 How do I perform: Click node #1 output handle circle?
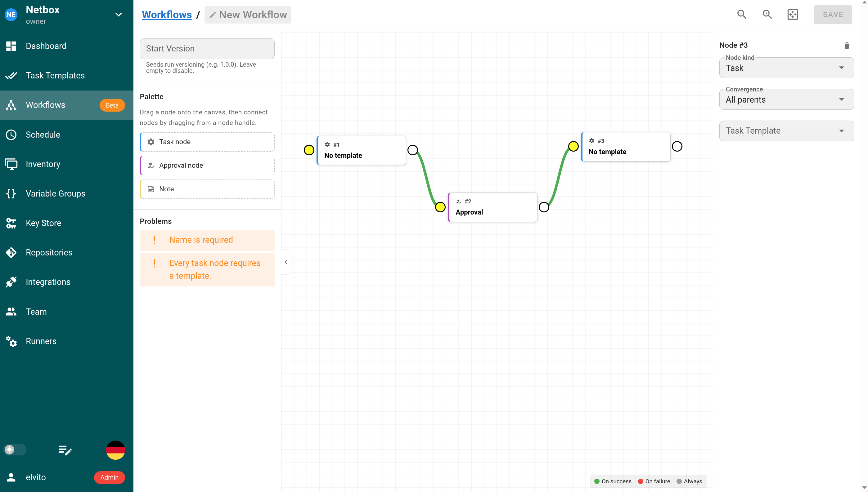[412, 150]
